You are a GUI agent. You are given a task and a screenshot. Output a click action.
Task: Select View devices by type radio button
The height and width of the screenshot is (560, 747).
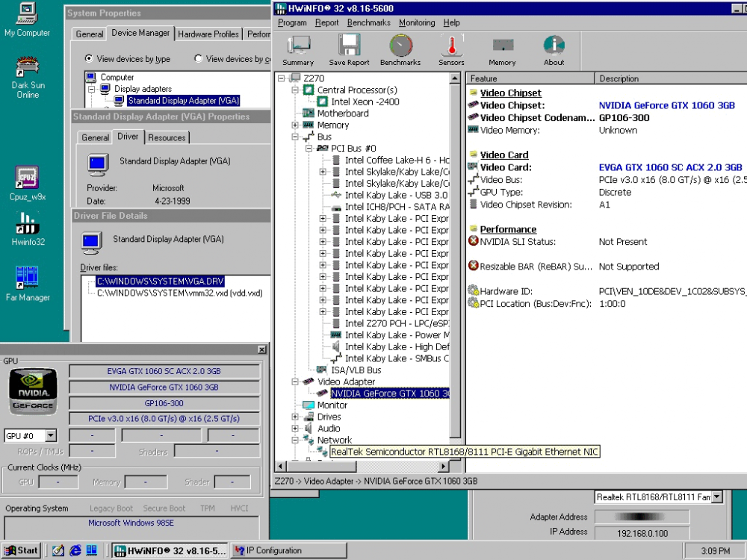pos(90,59)
